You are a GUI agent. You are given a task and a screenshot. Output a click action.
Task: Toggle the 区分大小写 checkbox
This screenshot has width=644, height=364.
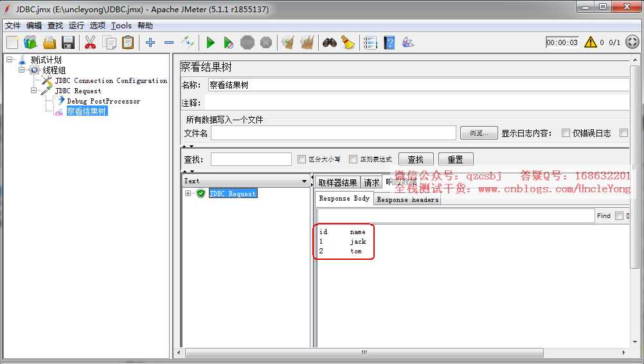(x=301, y=159)
